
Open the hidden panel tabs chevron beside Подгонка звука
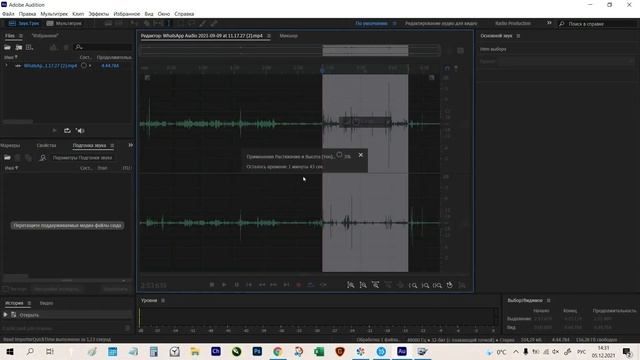tap(131, 145)
